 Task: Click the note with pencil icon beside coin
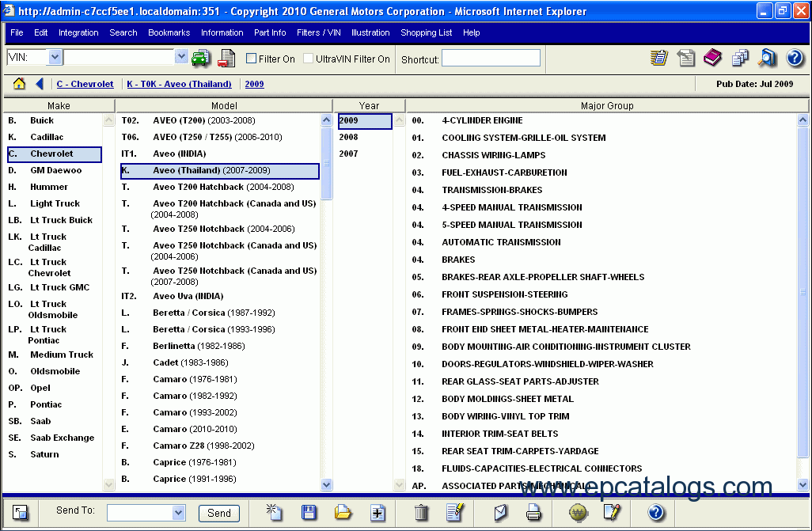coord(612,512)
